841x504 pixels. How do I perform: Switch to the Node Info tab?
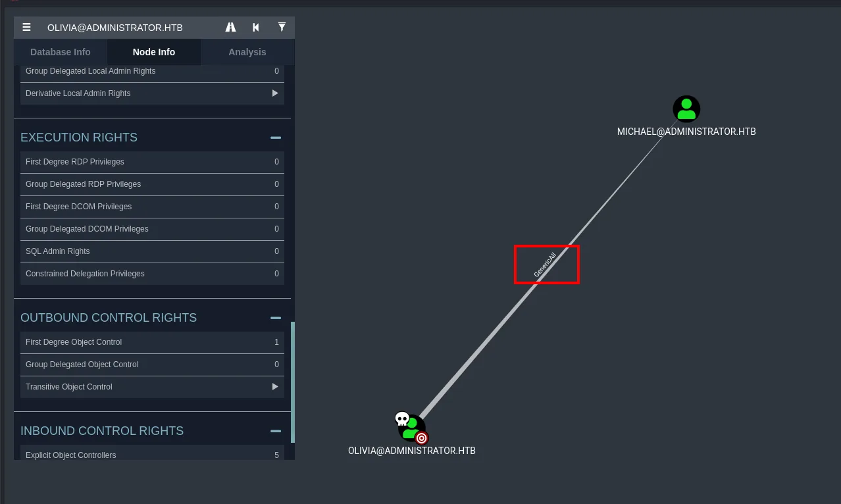[154, 52]
